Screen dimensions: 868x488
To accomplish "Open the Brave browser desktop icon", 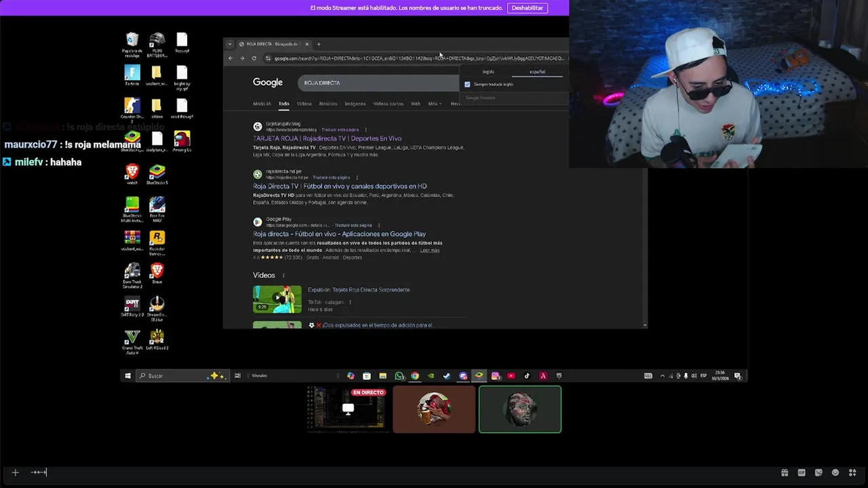I will pyautogui.click(x=157, y=273).
